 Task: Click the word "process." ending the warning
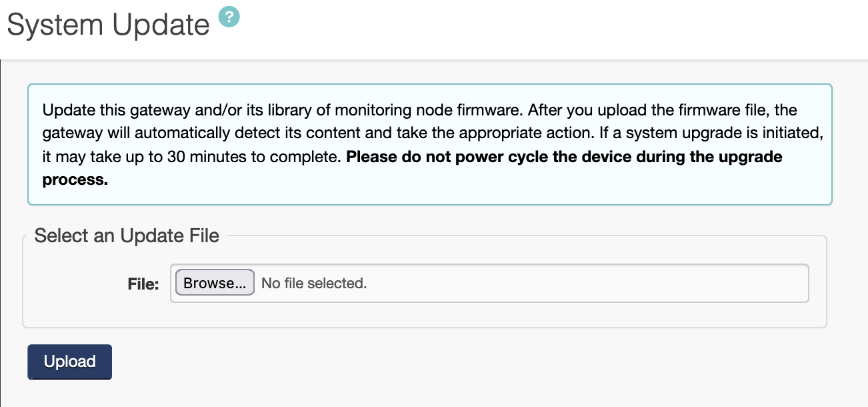tap(75, 180)
